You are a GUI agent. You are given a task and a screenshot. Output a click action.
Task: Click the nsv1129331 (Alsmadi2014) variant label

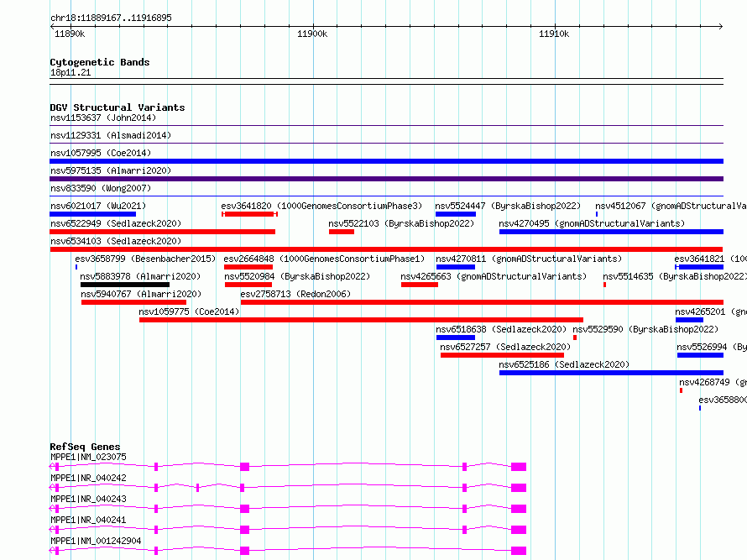[x=111, y=135]
